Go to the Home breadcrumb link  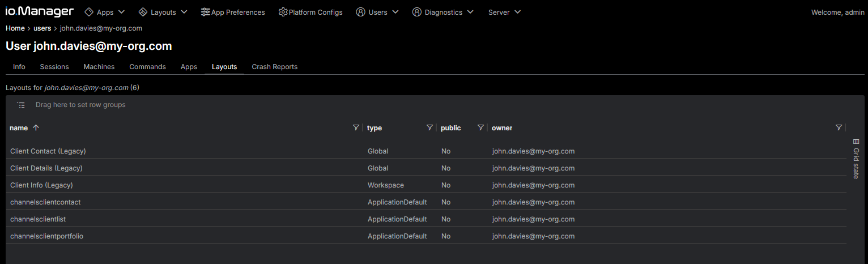15,28
